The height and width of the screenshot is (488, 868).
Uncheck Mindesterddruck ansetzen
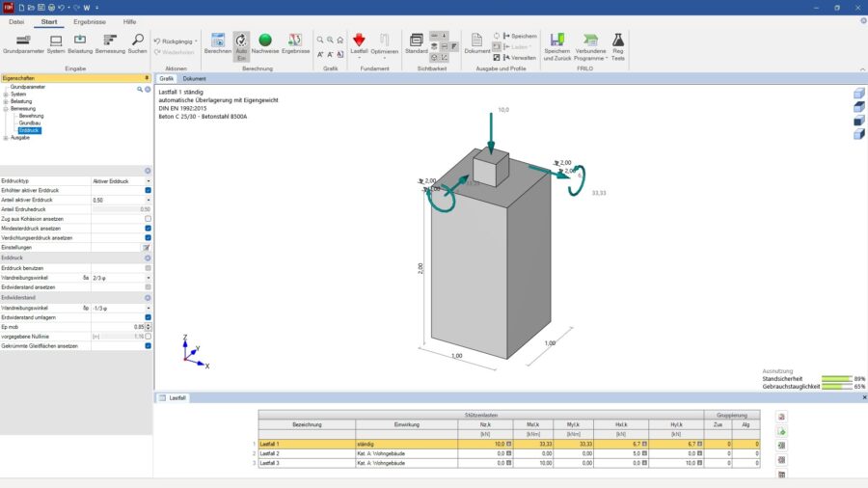[x=148, y=229]
